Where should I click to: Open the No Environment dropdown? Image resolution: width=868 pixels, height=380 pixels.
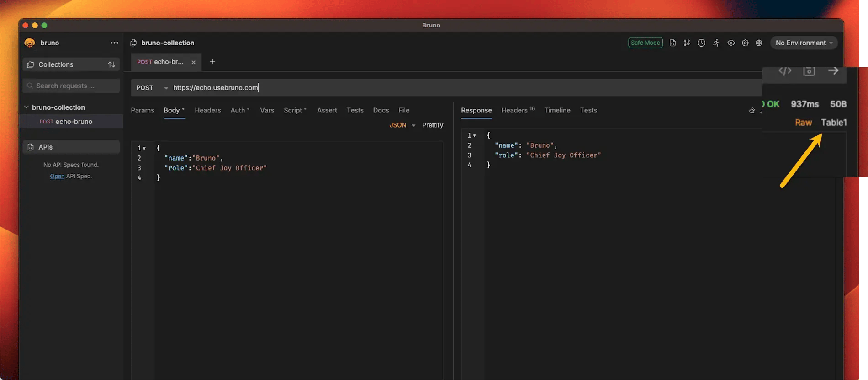click(x=804, y=43)
